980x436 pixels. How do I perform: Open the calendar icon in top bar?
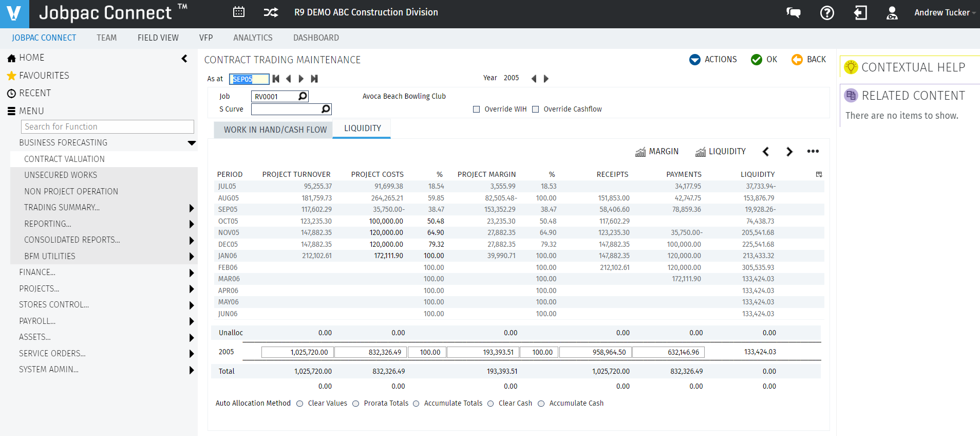pyautogui.click(x=239, y=12)
